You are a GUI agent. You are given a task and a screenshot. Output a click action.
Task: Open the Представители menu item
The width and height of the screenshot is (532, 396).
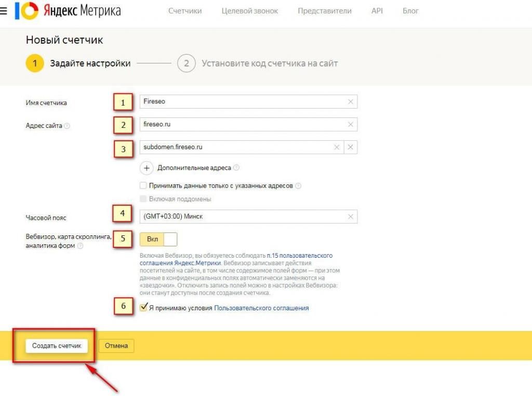(325, 11)
